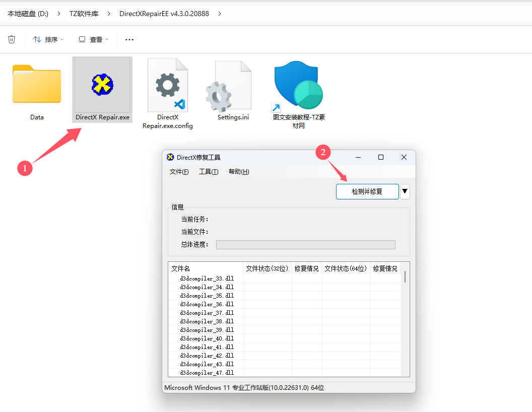Select the d3dcompiler_41.dll row

coord(285,347)
